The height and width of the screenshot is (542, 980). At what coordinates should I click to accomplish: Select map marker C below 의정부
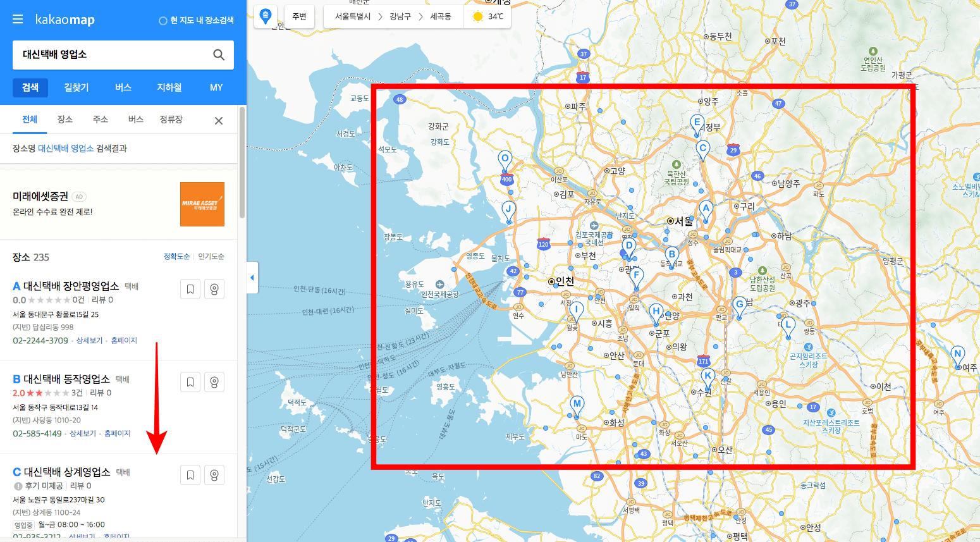(702, 151)
